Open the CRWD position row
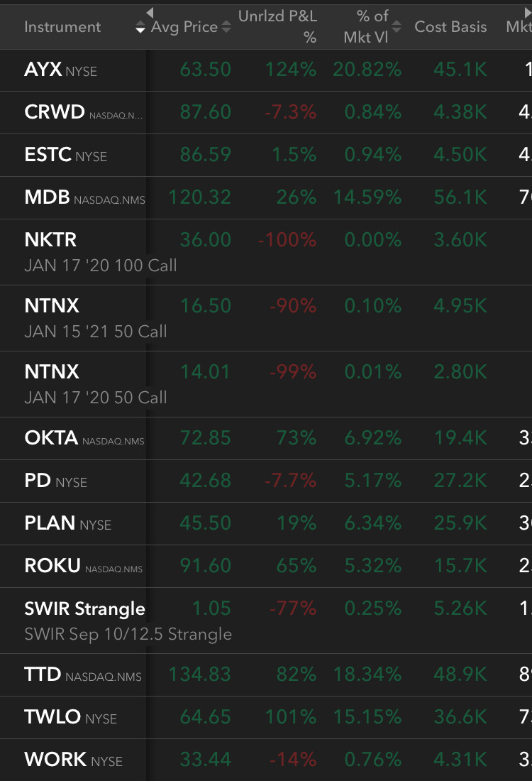 pyautogui.click(x=266, y=113)
